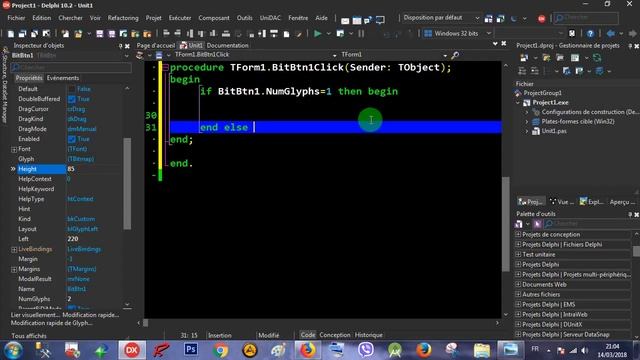This screenshot has height=360, width=640.
Task: Click the Delphi DX taskbar icon
Action: pos(131,350)
